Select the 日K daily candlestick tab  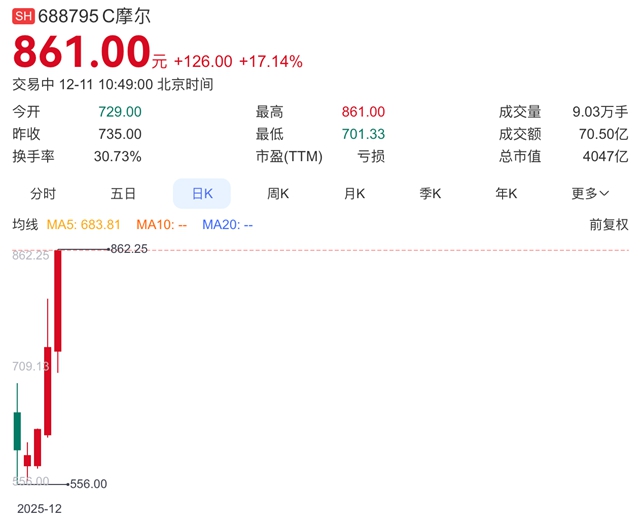[202, 193]
